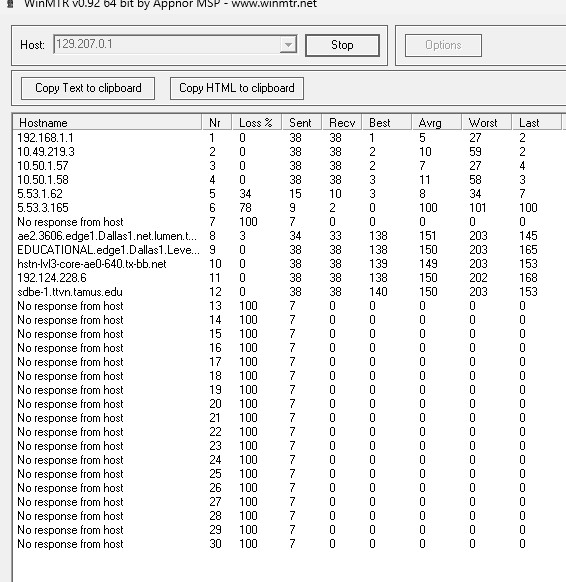566x582 pixels.
Task: Click the Recv column header
Action: 342,122
